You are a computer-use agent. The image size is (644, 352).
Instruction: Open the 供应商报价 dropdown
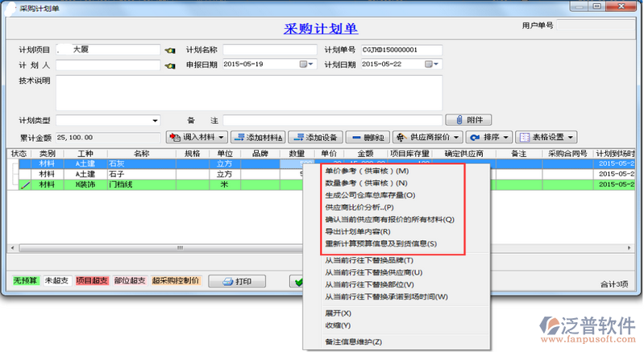click(428, 137)
